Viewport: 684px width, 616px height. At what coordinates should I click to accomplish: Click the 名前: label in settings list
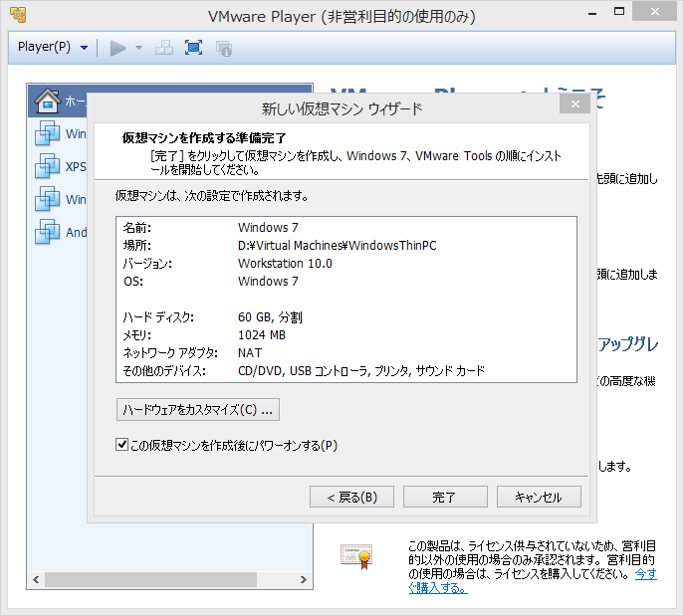point(137,228)
